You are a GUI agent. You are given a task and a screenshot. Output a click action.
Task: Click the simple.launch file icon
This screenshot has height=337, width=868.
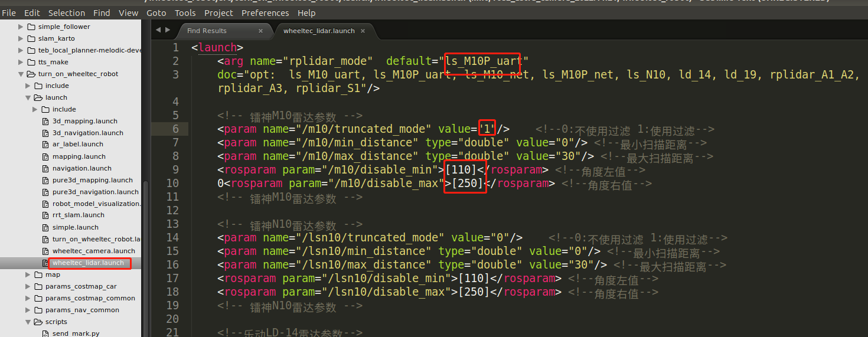click(x=45, y=227)
